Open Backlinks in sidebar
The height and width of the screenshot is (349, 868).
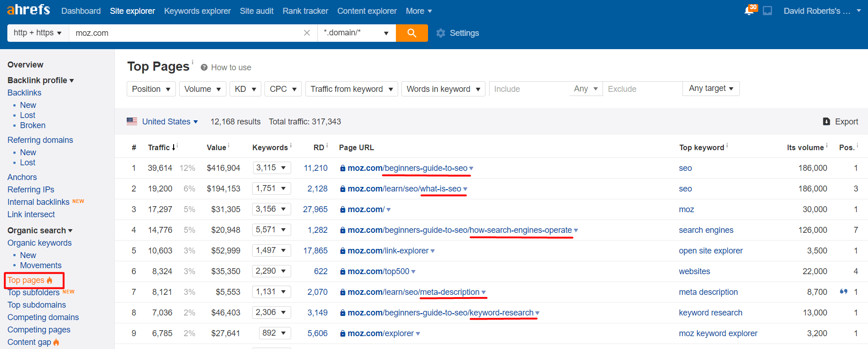24,93
